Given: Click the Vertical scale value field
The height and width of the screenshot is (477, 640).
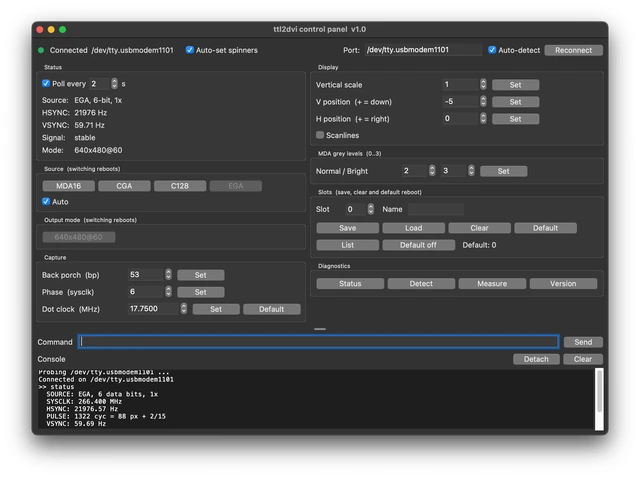Looking at the screenshot, I should (x=461, y=84).
